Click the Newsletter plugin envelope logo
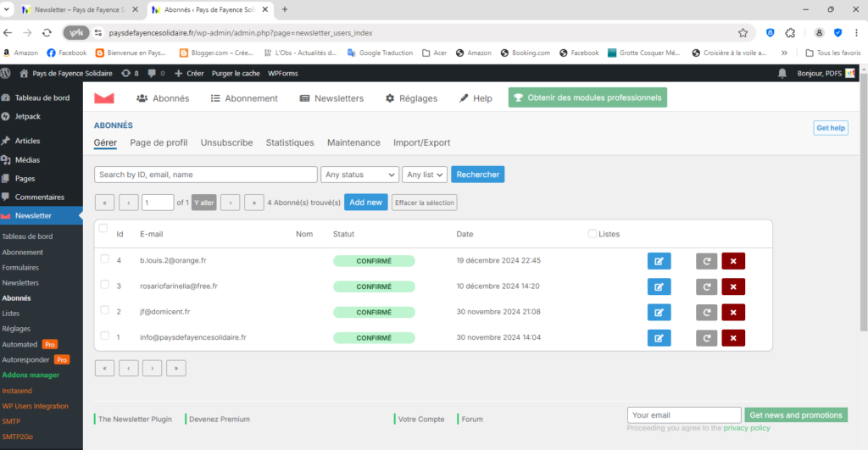Screen dimensions: 868x450 click(x=104, y=98)
